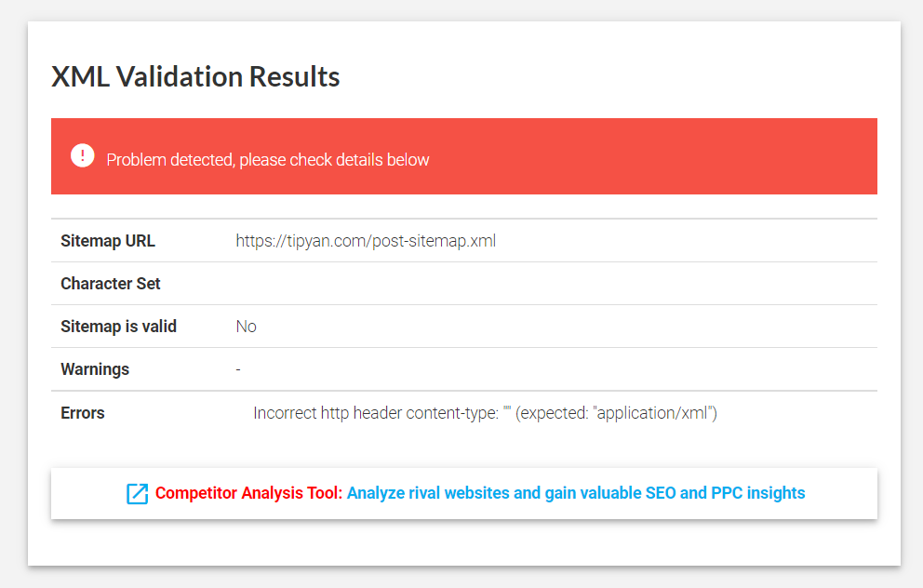The image size is (923, 588).
Task: Click the tipyan.com post-sitemap.xml URL
Action: (x=366, y=241)
